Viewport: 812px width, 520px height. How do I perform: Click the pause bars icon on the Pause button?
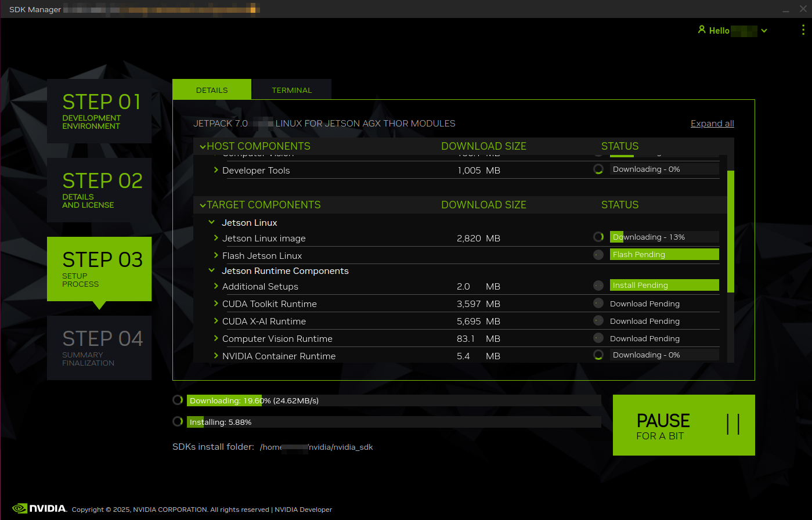pyautogui.click(x=734, y=425)
